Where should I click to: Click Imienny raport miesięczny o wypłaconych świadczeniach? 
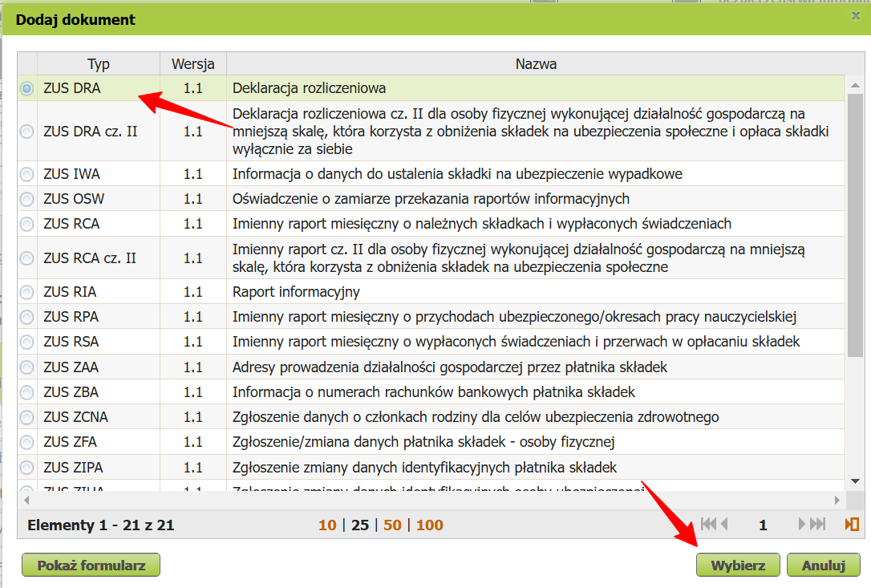[516, 342]
